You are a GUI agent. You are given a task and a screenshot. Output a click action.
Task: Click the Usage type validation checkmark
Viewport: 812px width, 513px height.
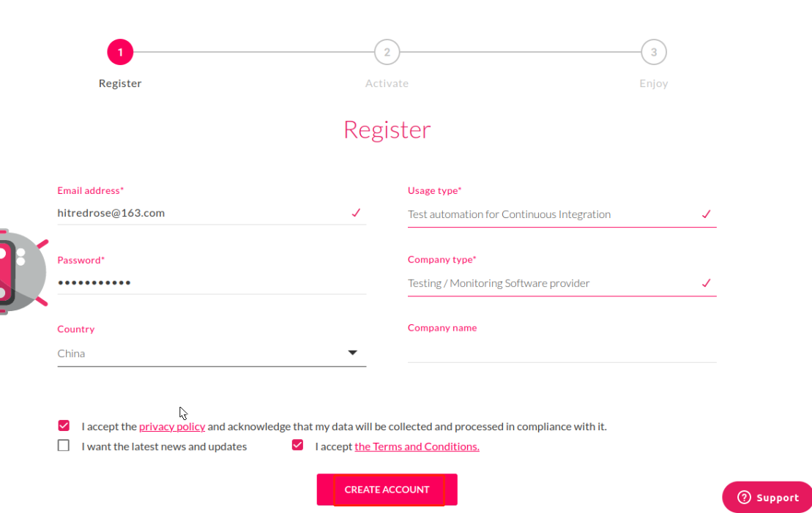tap(707, 214)
